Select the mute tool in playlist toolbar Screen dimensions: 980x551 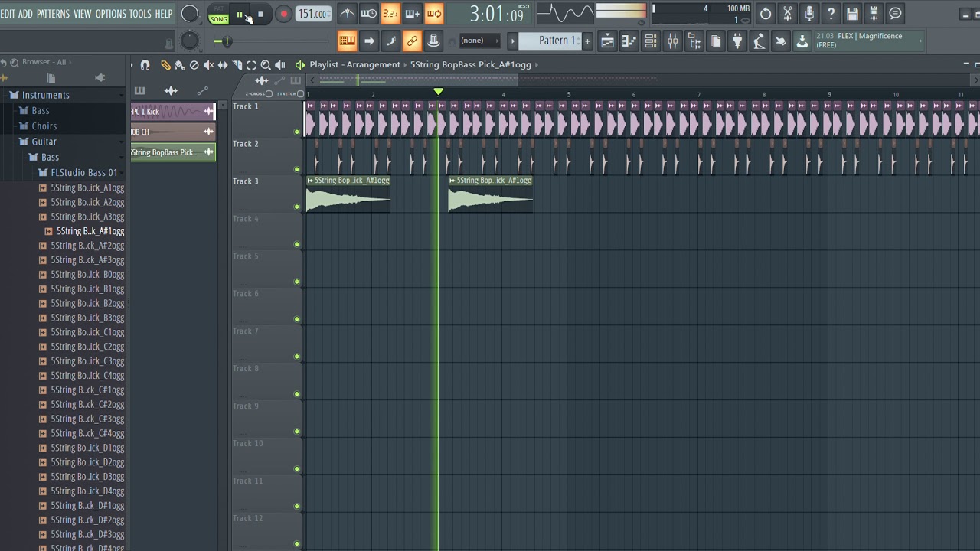coord(208,65)
